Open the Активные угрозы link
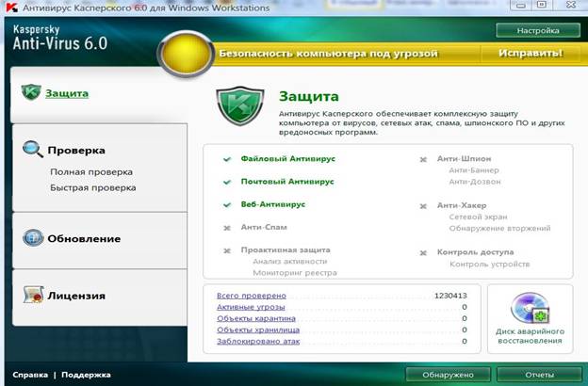 pos(251,307)
